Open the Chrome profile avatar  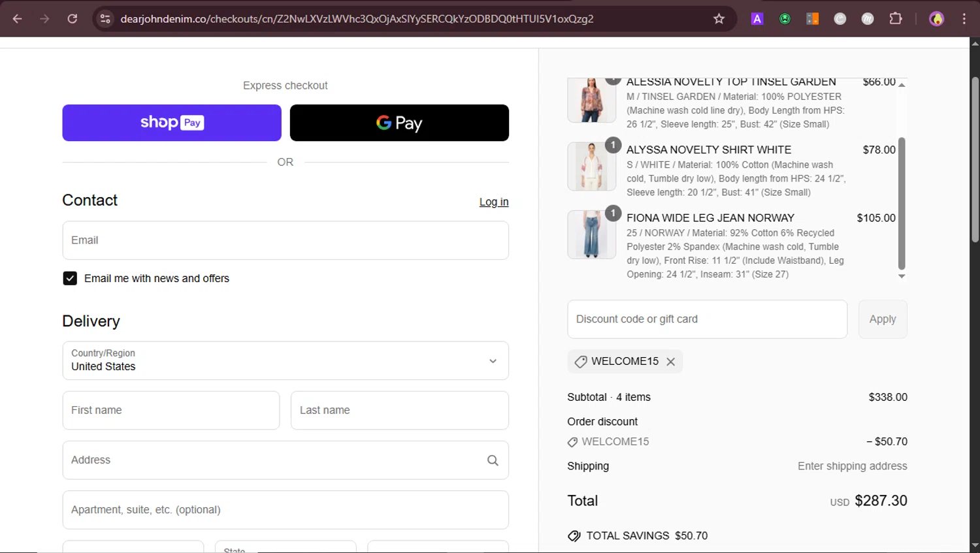936,19
